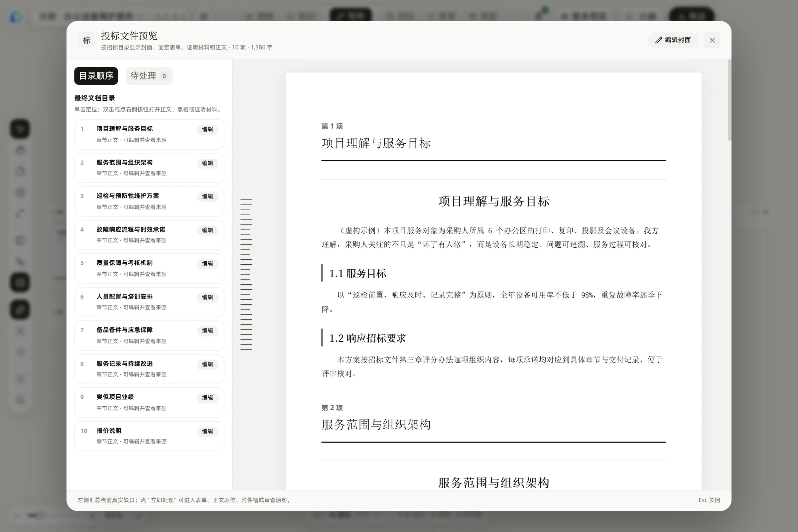Click the 1.2 响应招标要求 subheading

367,338
